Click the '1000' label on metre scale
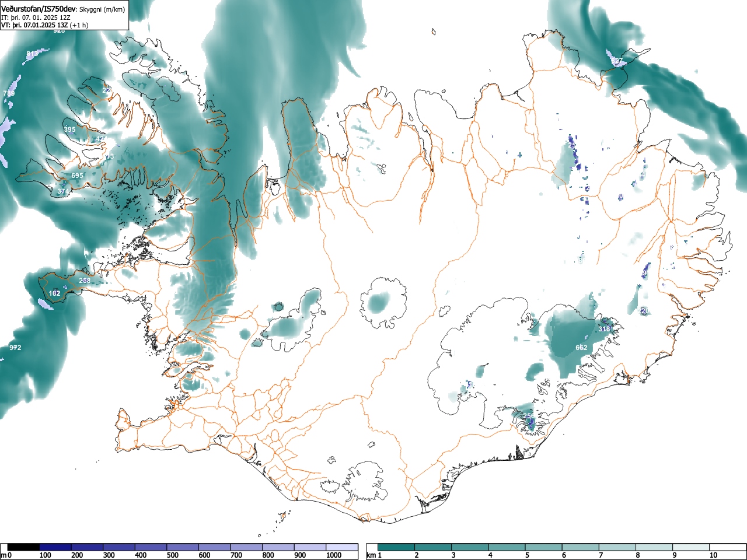The width and height of the screenshot is (747, 560). point(334,555)
